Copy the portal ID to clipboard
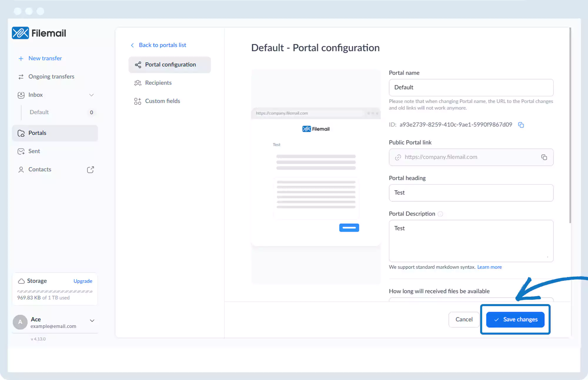Screen dimensions: 588x380 tap(521, 125)
